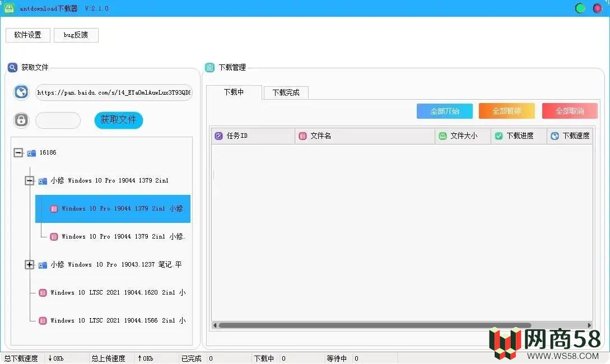Click the 文件名 column icon
This screenshot has height=364, width=610.
point(302,136)
